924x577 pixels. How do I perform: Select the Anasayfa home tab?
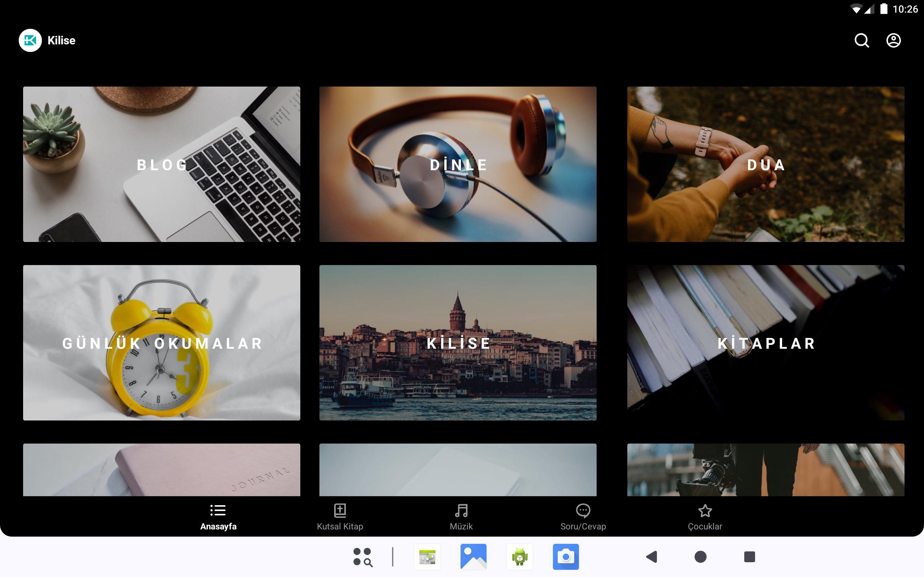[x=218, y=517]
